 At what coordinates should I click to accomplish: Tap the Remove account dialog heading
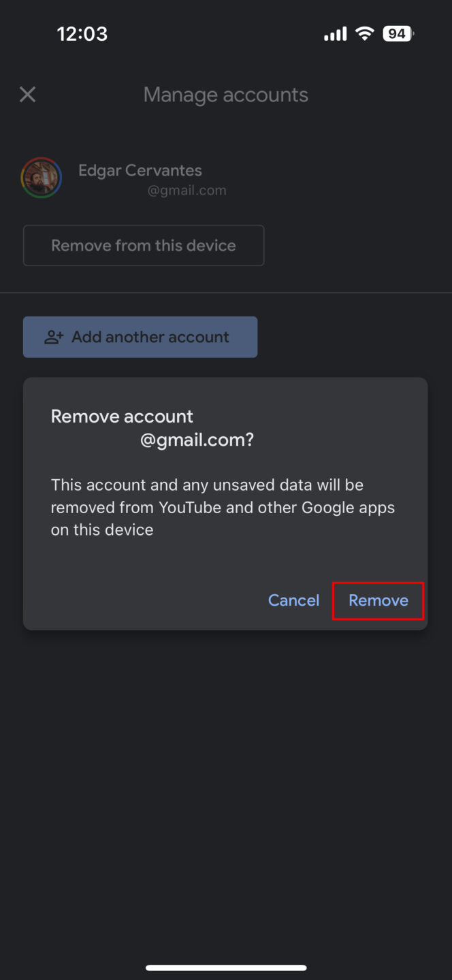tap(122, 415)
